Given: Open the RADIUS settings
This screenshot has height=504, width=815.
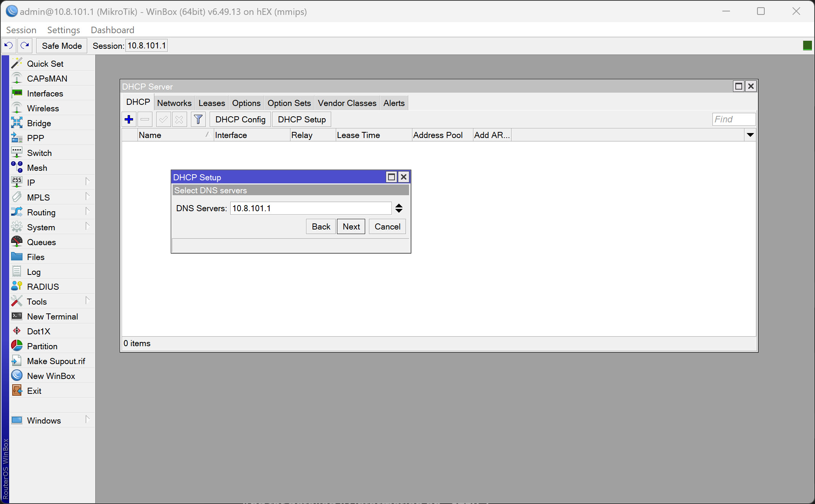Looking at the screenshot, I should [43, 286].
